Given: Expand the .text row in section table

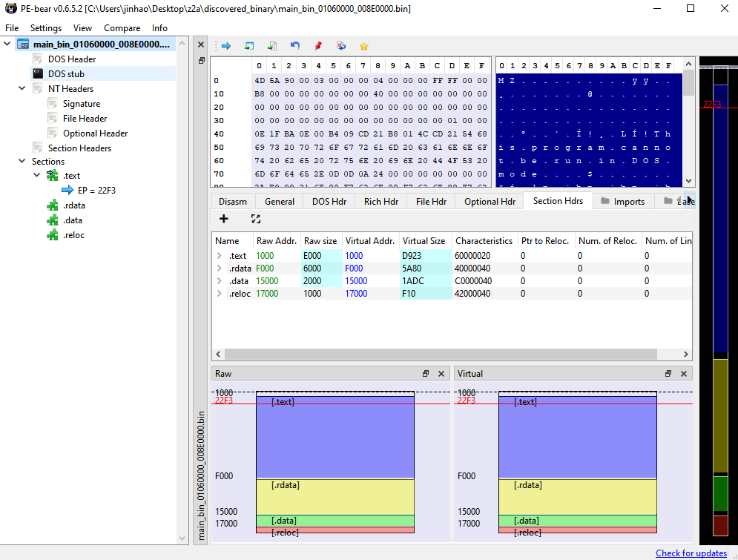Looking at the screenshot, I should click(220, 256).
